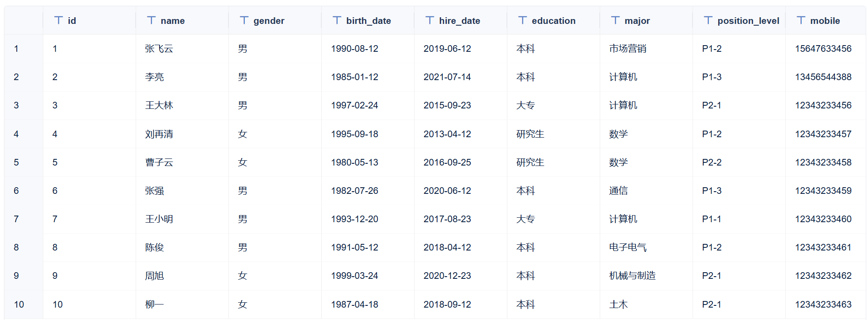Viewport: 868px width, 320px height.
Task: Click the position_level cell P2-2
Action: (712, 162)
